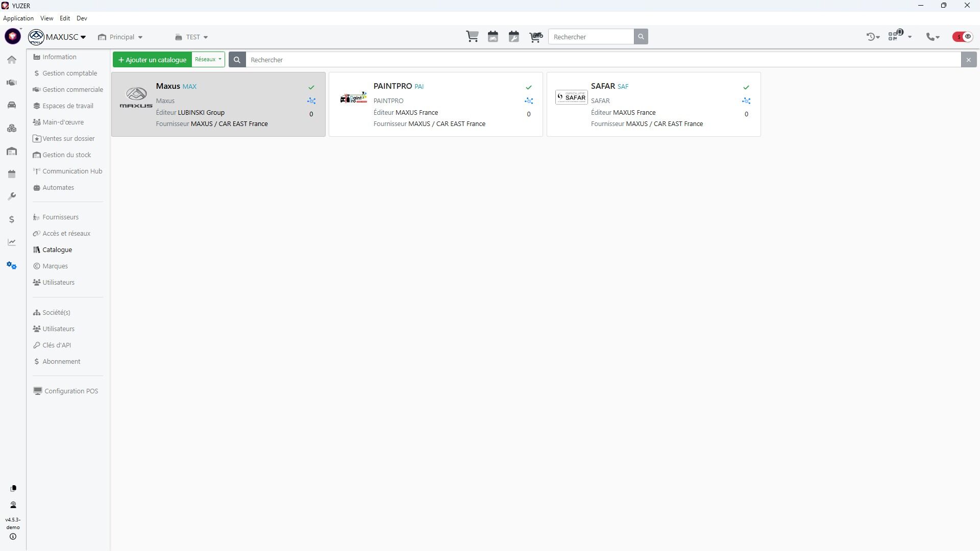This screenshot has width=980, height=551.
Task: Click the vehicle calendar icon
Action: 493,37
